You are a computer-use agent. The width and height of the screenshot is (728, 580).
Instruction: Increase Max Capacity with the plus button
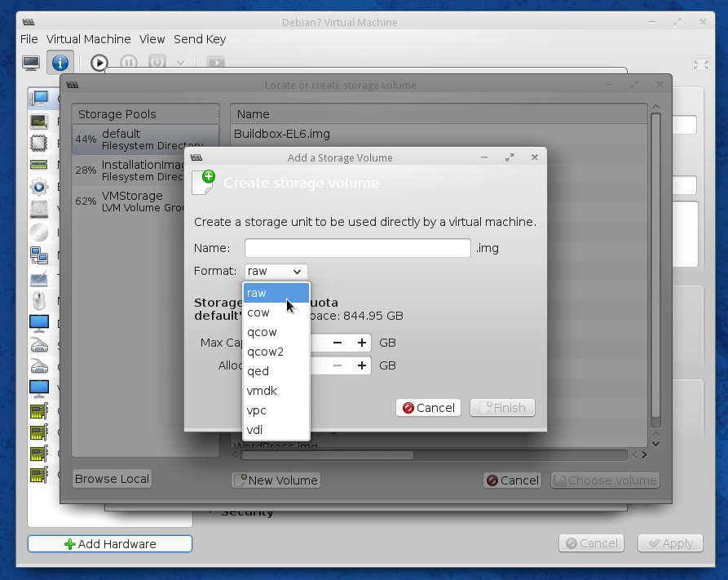point(362,343)
